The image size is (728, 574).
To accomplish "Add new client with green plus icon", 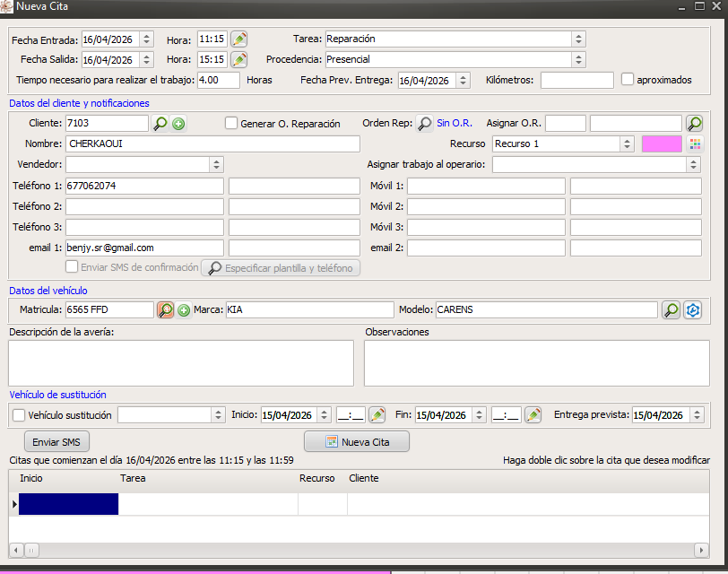I will coord(178,124).
